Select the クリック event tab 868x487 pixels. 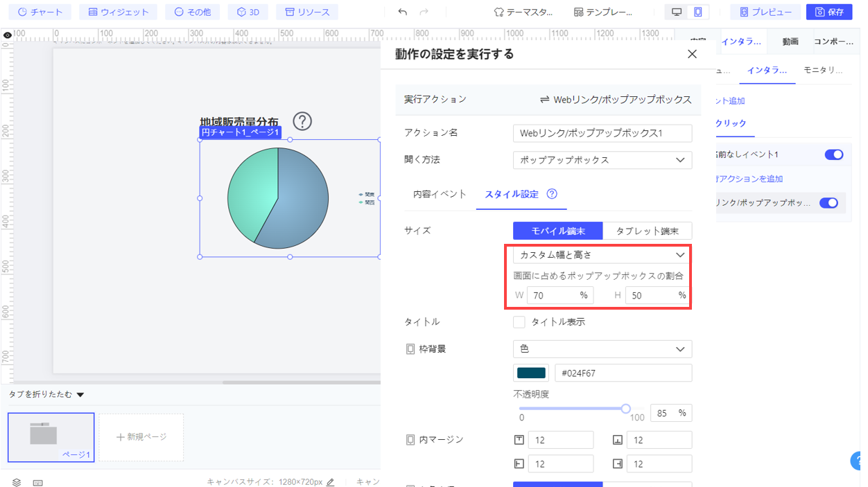point(732,123)
